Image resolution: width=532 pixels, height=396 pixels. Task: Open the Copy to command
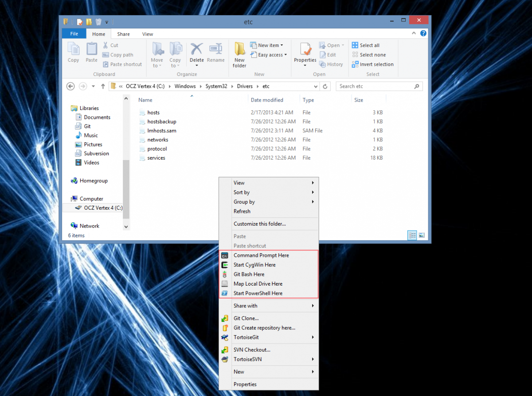tap(175, 55)
